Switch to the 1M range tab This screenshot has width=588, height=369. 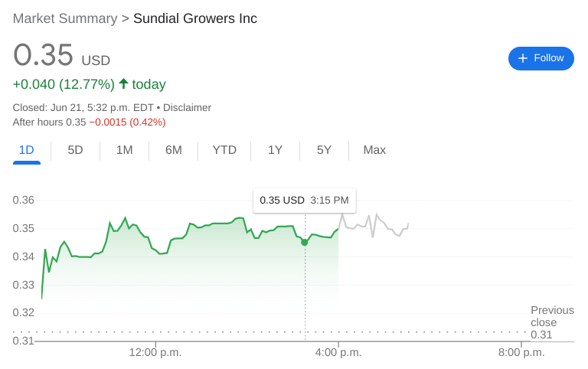pyautogui.click(x=124, y=150)
